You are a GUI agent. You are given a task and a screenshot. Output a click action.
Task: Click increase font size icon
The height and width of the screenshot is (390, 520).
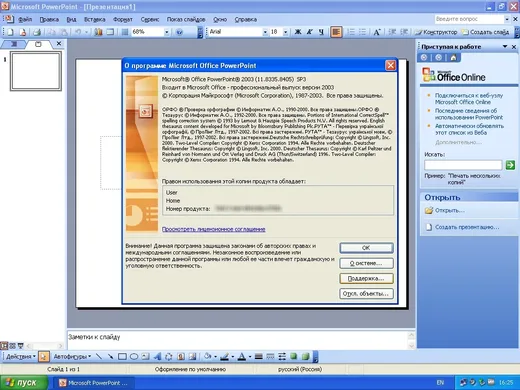(377, 32)
